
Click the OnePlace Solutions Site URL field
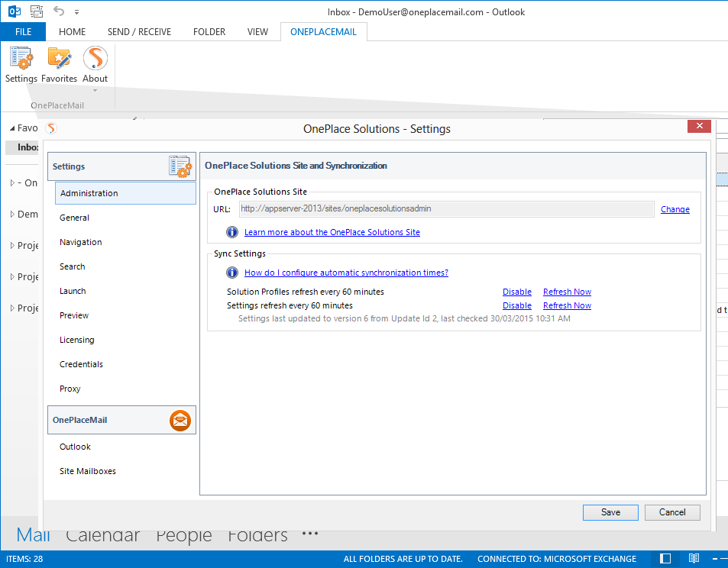tap(445, 208)
